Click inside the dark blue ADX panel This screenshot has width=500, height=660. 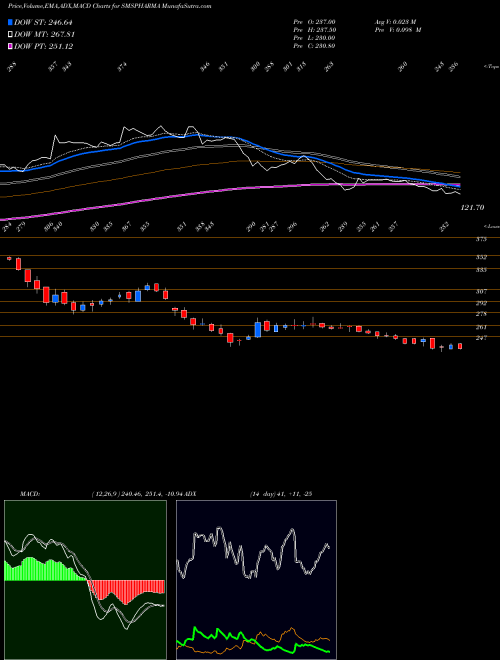(256, 580)
